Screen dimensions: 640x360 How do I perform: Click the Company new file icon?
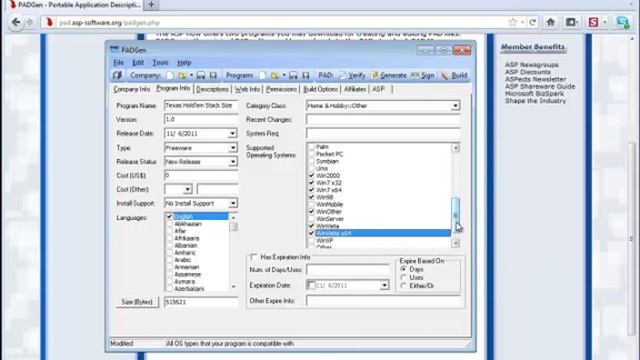click(x=170, y=76)
